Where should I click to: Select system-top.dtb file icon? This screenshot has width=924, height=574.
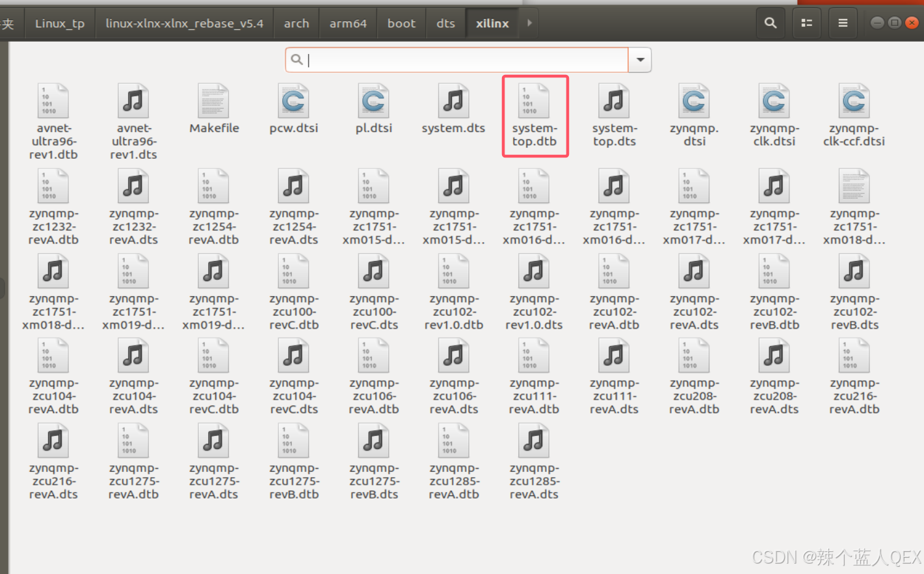pos(534,101)
